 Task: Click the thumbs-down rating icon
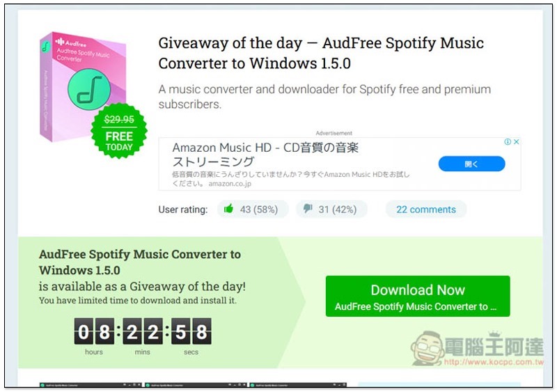[308, 209]
